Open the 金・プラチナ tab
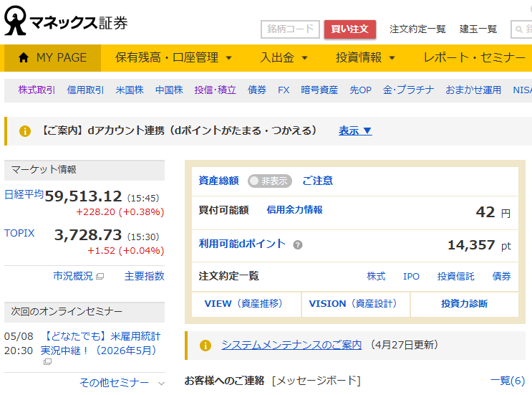Image resolution: width=532 pixels, height=395 pixels. [x=408, y=90]
